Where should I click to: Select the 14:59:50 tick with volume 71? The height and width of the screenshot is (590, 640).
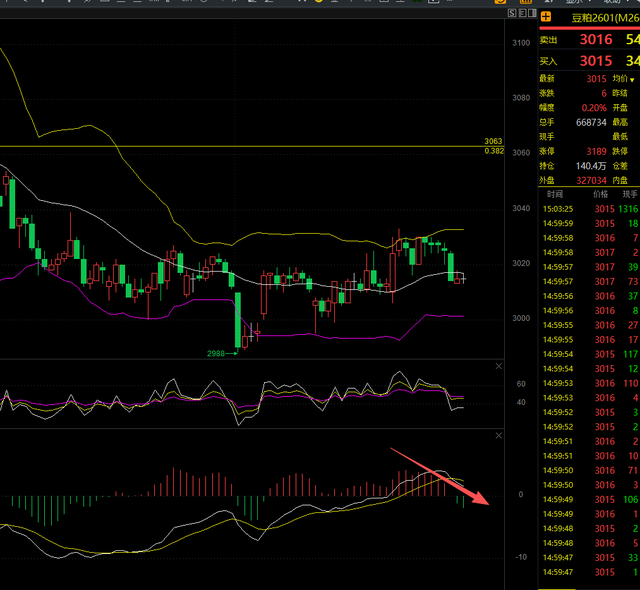590,470
